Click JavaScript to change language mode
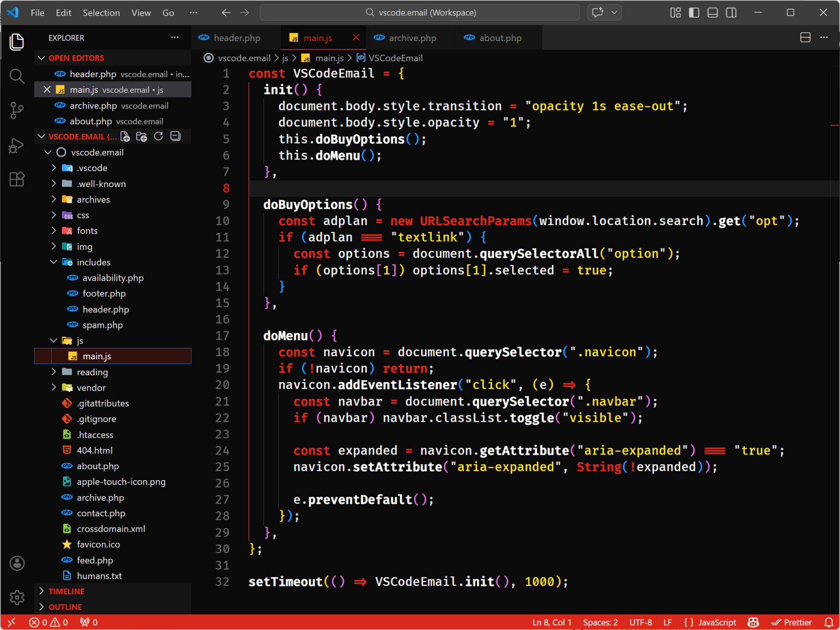Viewport: 840px width, 630px height. coord(717,622)
